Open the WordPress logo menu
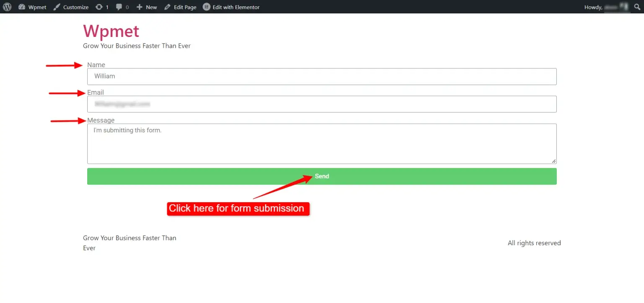This screenshot has height=303, width=644. 7,7
